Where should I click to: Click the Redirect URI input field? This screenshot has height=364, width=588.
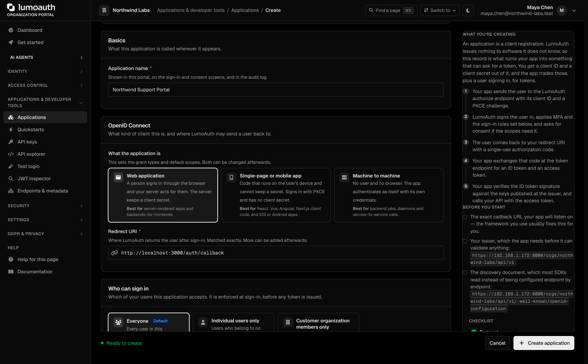[276, 253]
